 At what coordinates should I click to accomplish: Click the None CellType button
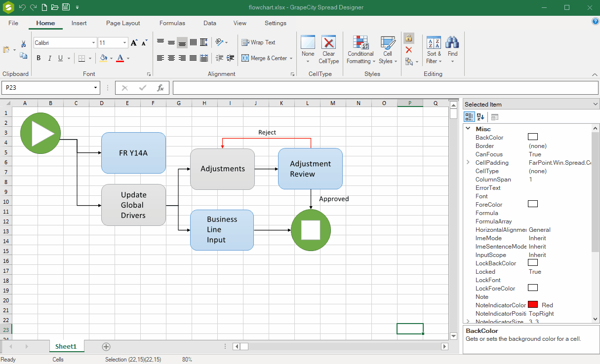coord(308,49)
